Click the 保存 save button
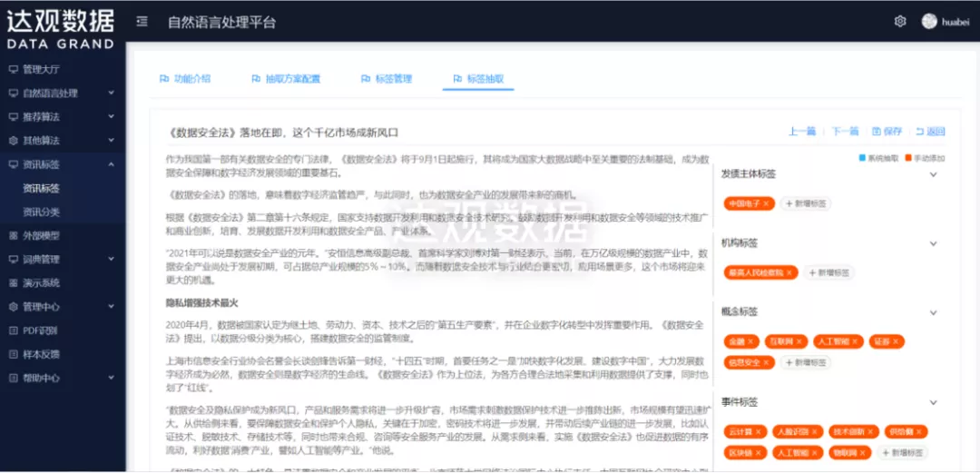 (887, 132)
